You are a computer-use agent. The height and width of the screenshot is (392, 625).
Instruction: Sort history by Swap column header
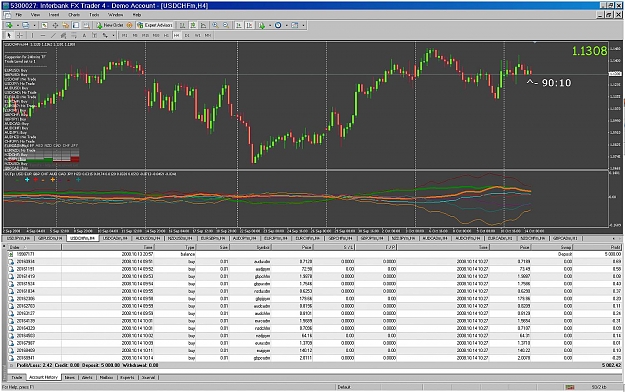(x=551, y=247)
